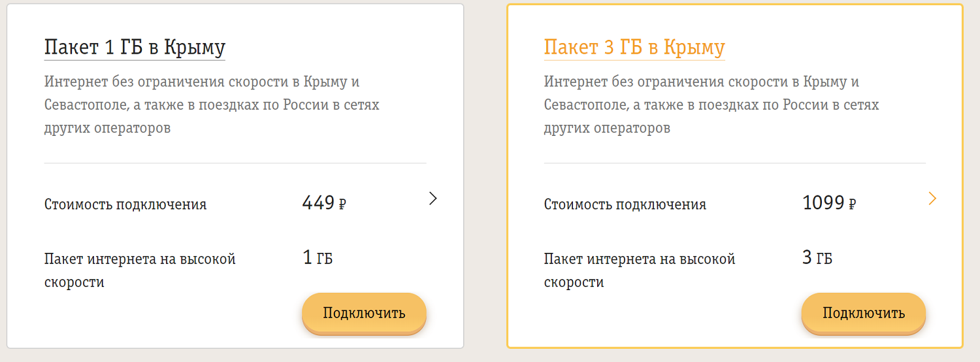Viewport: 980px width, 362px height.
Task: Click 'Подключить' button for the 3 ГБ package
Action: pyautogui.click(x=864, y=313)
